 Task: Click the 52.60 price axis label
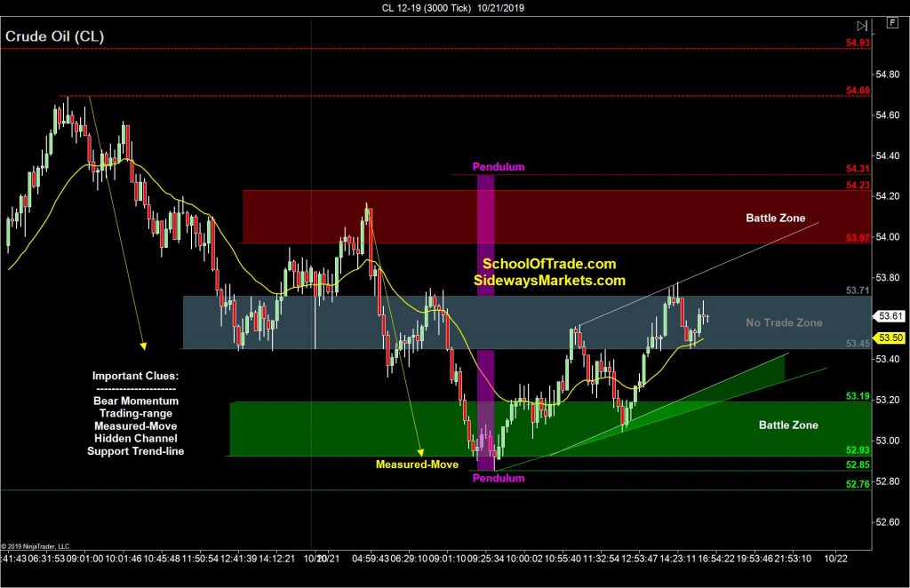pos(888,522)
